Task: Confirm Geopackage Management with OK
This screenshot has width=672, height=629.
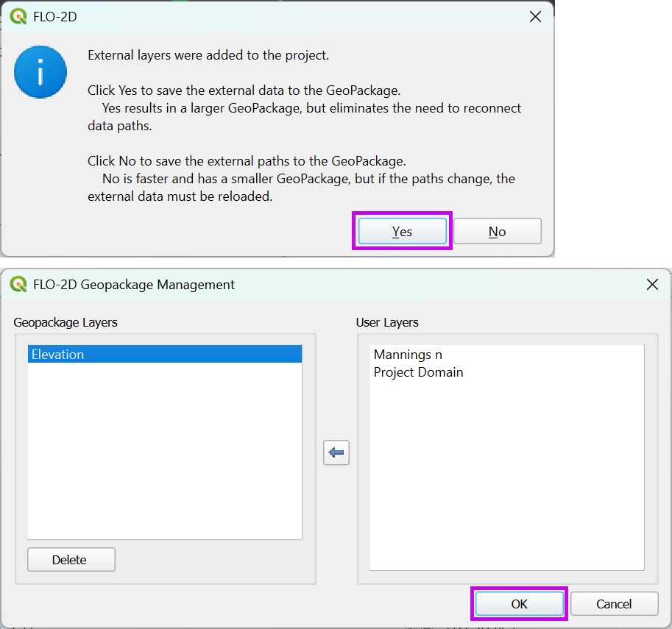Action: tap(519, 604)
